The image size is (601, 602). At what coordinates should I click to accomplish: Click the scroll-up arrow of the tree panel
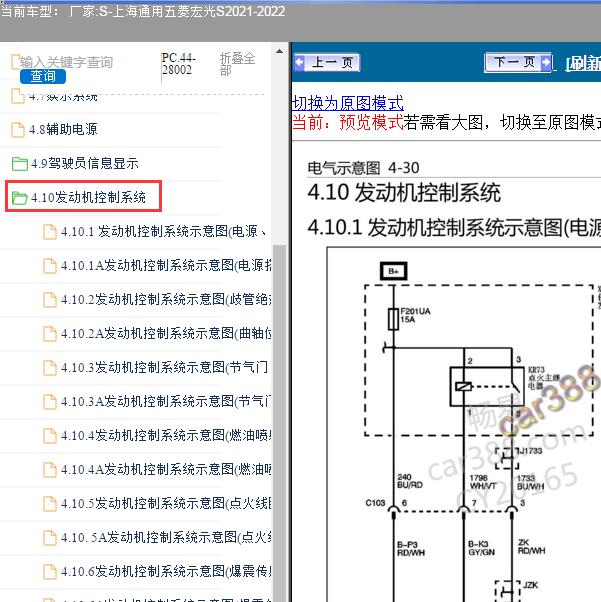280,51
